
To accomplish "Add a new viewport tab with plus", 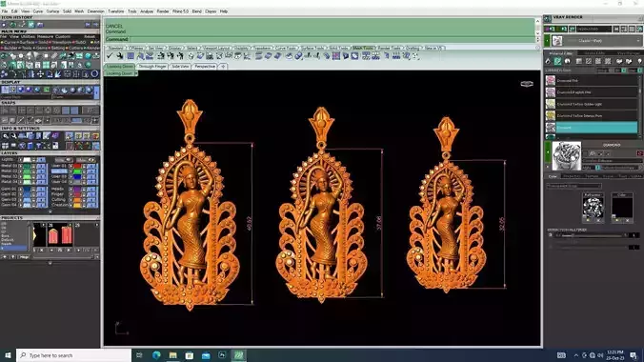I will (223, 66).
